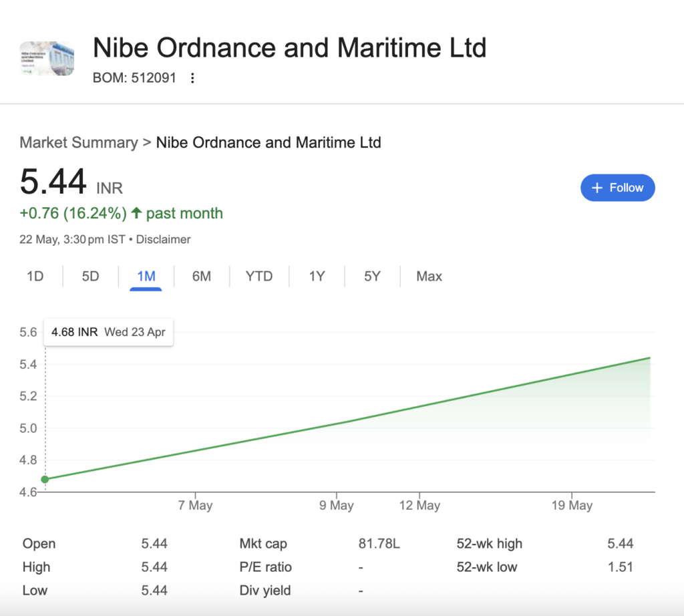Click the Nibe Ordnance and Maritime Ltd title
Viewport: 684px width, 616px height.
[290, 47]
